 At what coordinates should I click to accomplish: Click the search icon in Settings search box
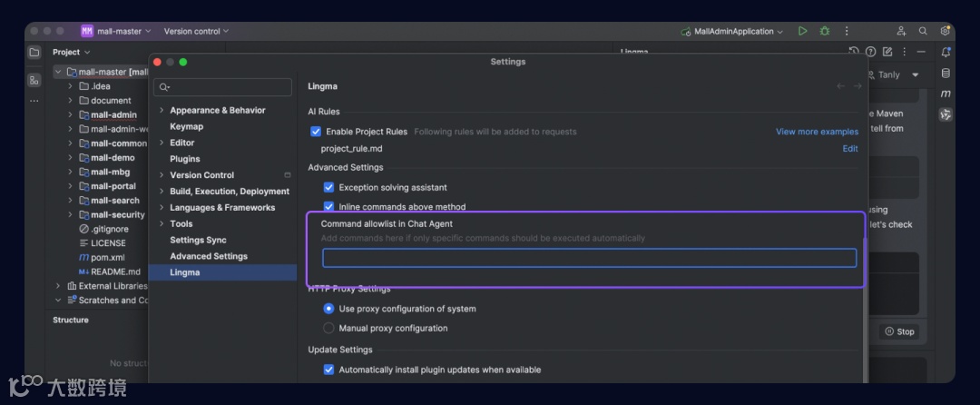(x=164, y=87)
